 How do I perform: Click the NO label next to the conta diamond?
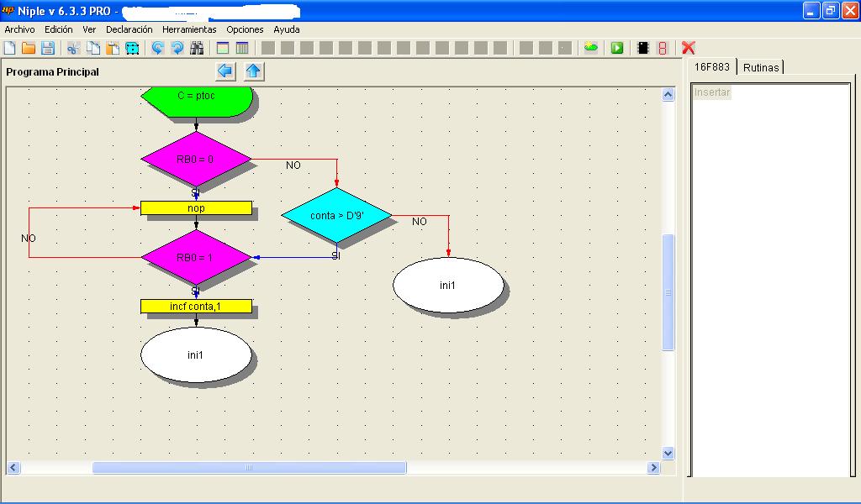point(420,222)
